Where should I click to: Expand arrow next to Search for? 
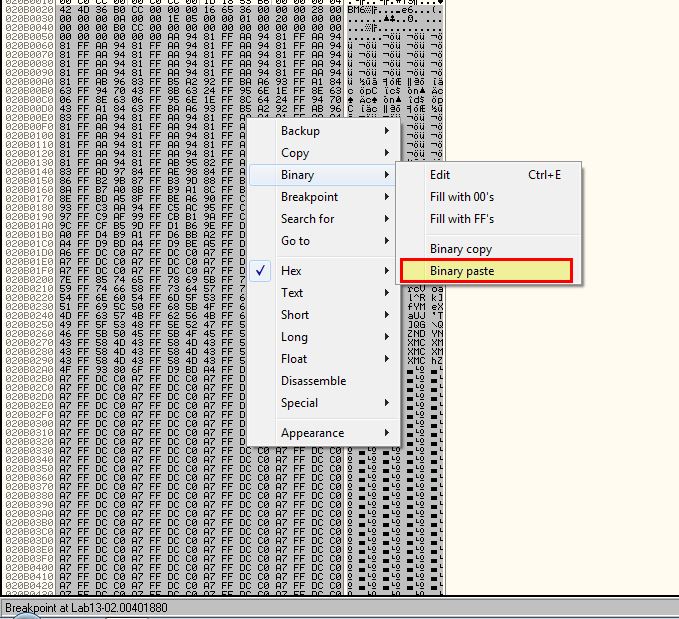(387, 219)
